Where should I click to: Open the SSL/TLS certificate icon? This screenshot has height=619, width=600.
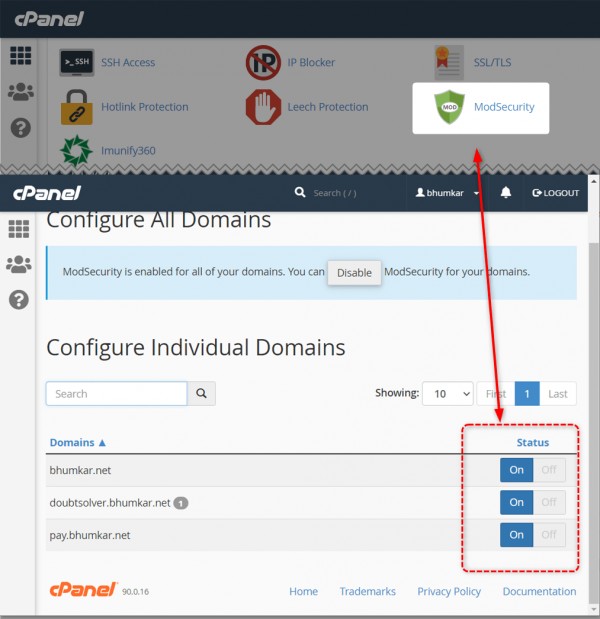[x=449, y=62]
